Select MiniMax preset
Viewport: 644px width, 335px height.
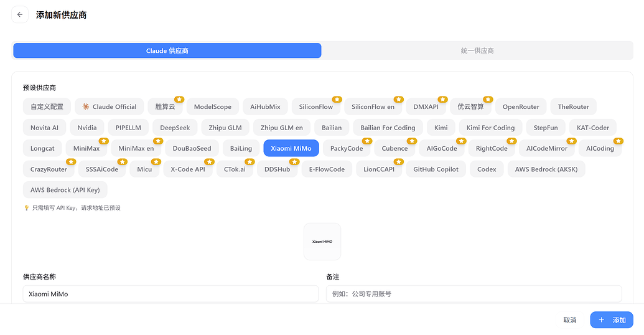[86, 148]
